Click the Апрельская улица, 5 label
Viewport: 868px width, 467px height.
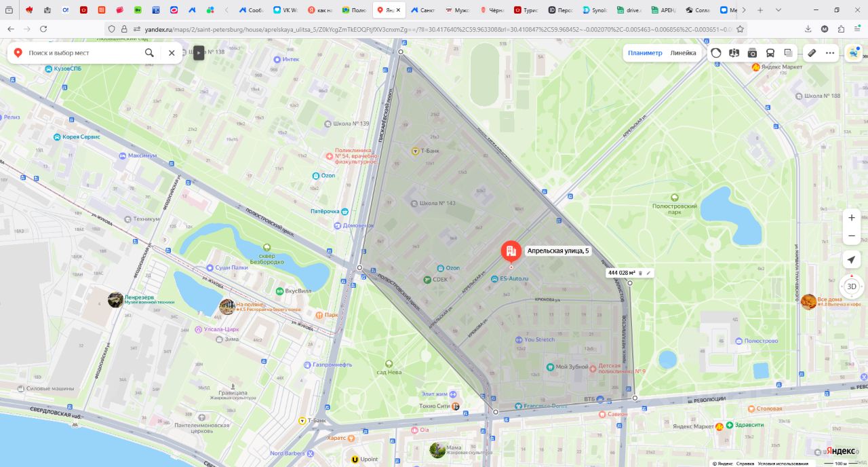click(x=559, y=251)
